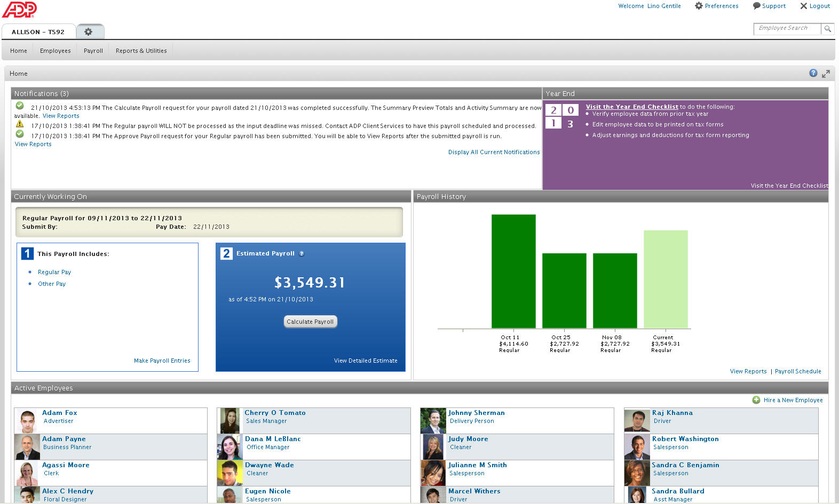Click the Make Payroll Entries link

pyautogui.click(x=162, y=361)
